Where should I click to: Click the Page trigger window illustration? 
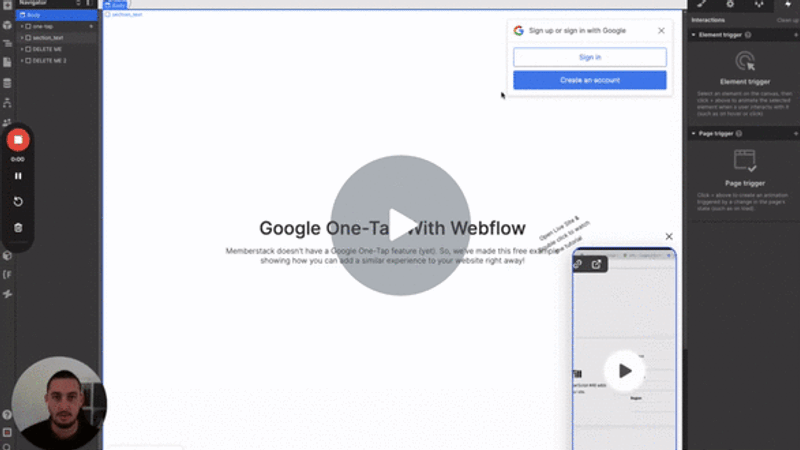pyautogui.click(x=745, y=160)
